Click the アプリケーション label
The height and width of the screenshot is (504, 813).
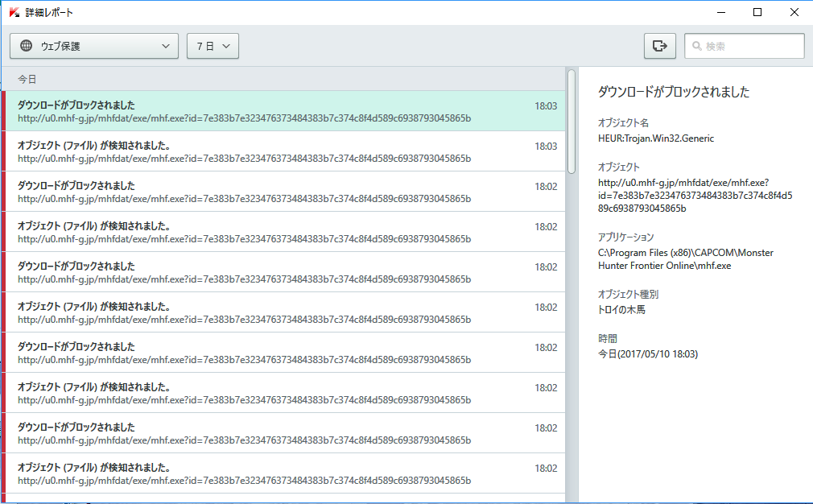point(625,237)
